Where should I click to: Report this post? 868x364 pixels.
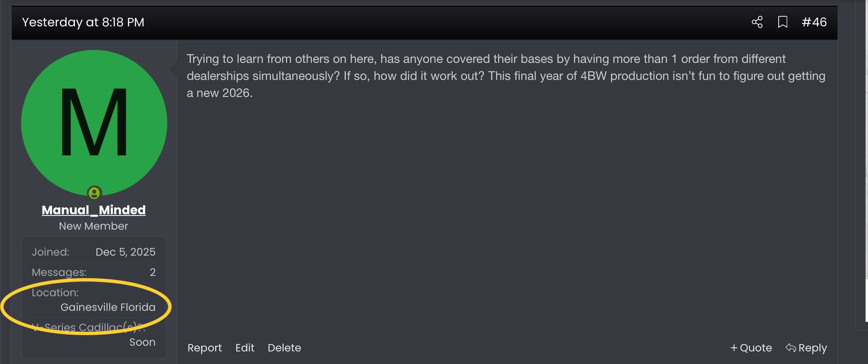[205, 348]
